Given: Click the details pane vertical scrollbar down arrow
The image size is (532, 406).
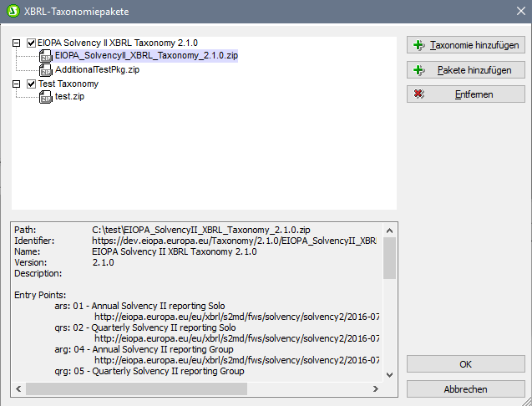Looking at the screenshot, I should click(390, 376).
